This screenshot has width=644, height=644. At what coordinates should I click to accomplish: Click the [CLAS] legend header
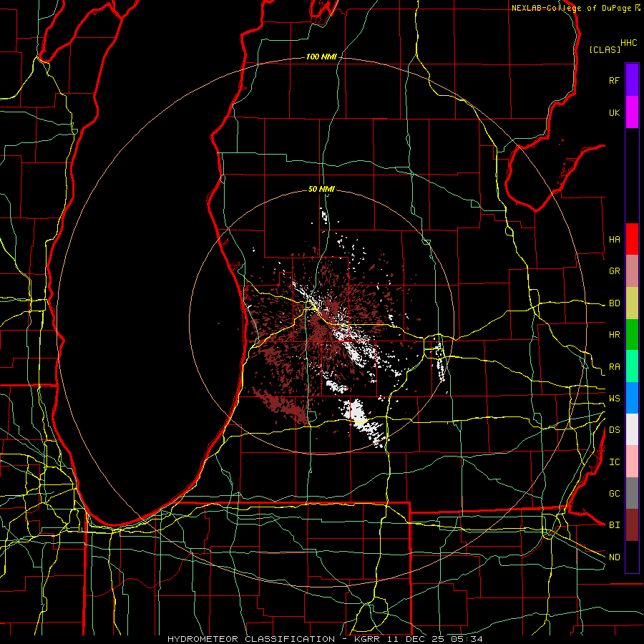pos(605,49)
